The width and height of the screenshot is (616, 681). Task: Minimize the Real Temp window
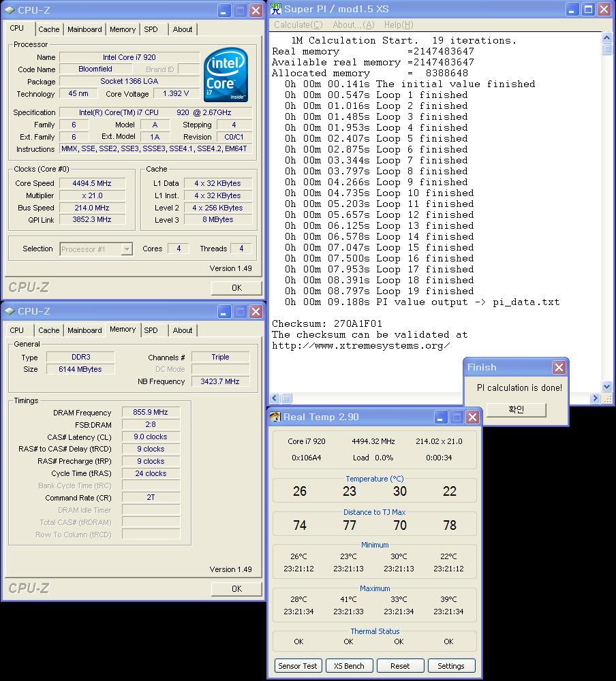(x=440, y=417)
